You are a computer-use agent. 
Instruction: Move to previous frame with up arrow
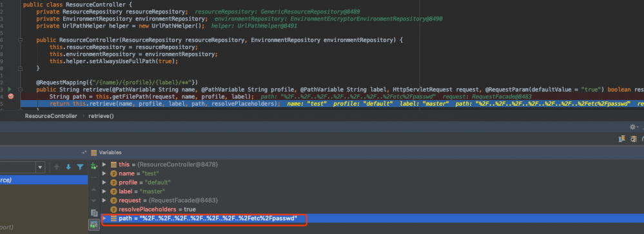(x=57, y=167)
